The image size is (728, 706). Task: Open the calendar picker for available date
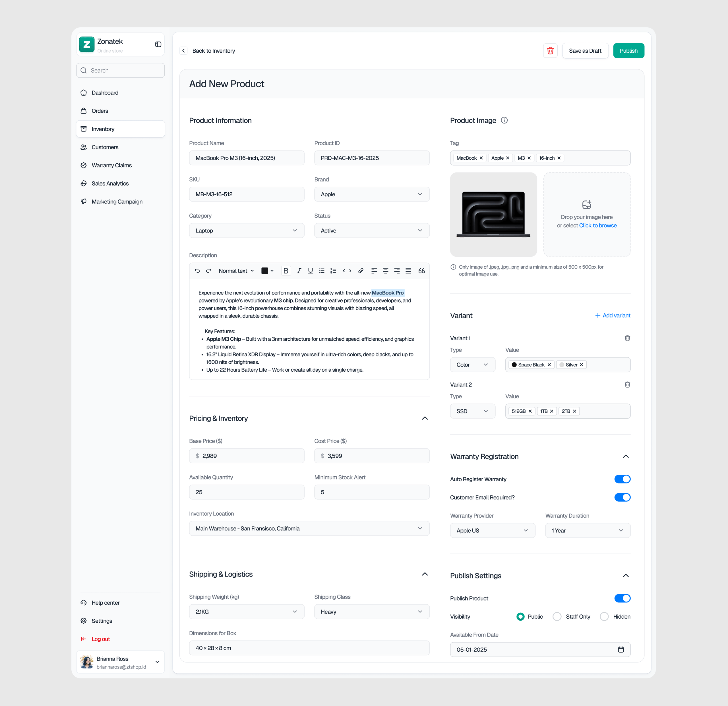621,650
